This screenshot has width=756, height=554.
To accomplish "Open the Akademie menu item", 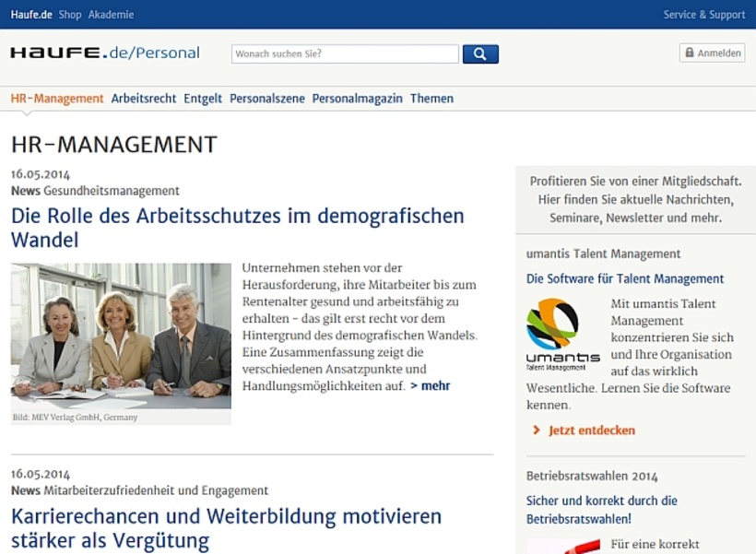I will point(112,14).
